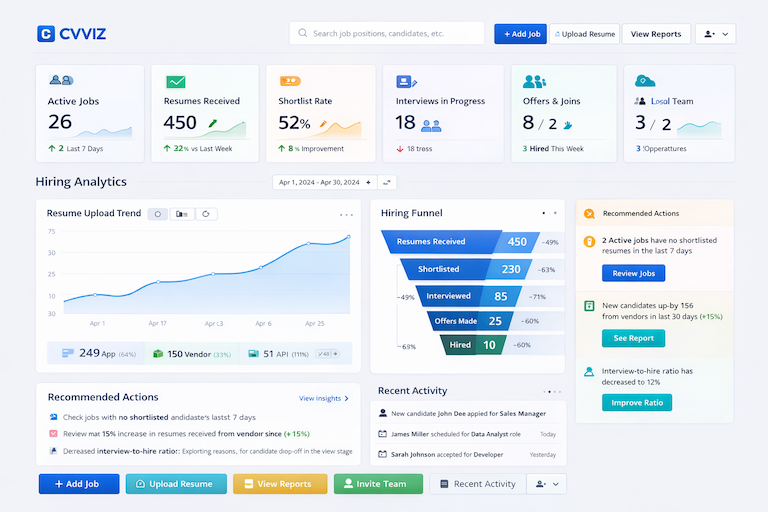Click the calendar icon next to James Miller activity

[x=383, y=434]
